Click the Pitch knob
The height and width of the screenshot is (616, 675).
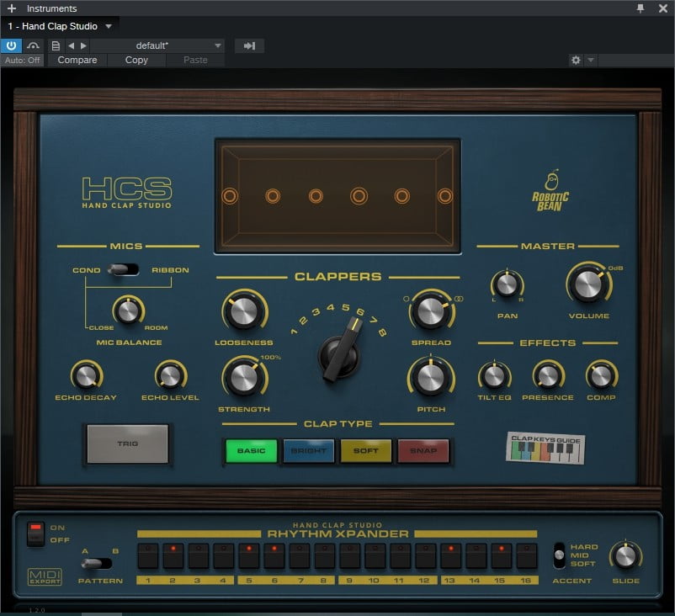431,378
